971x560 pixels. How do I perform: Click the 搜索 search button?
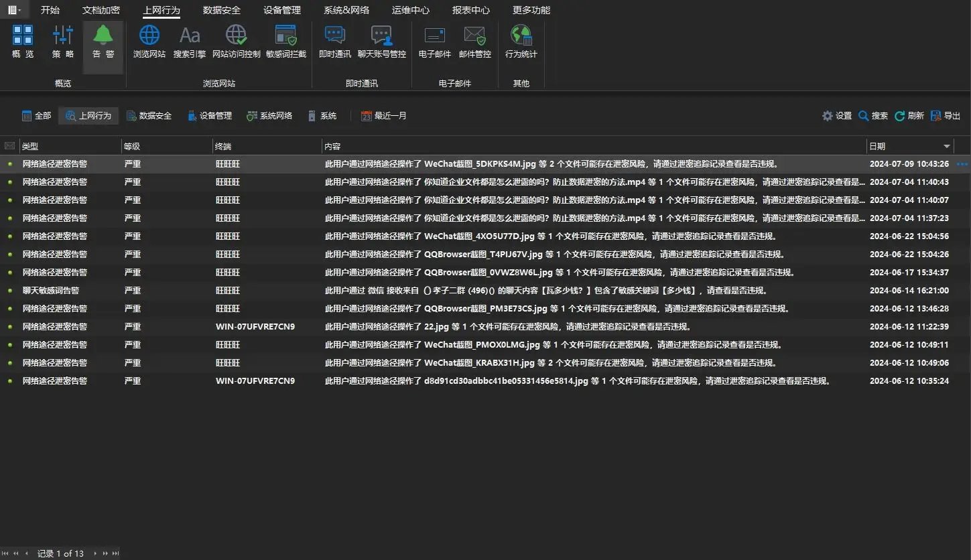[873, 116]
